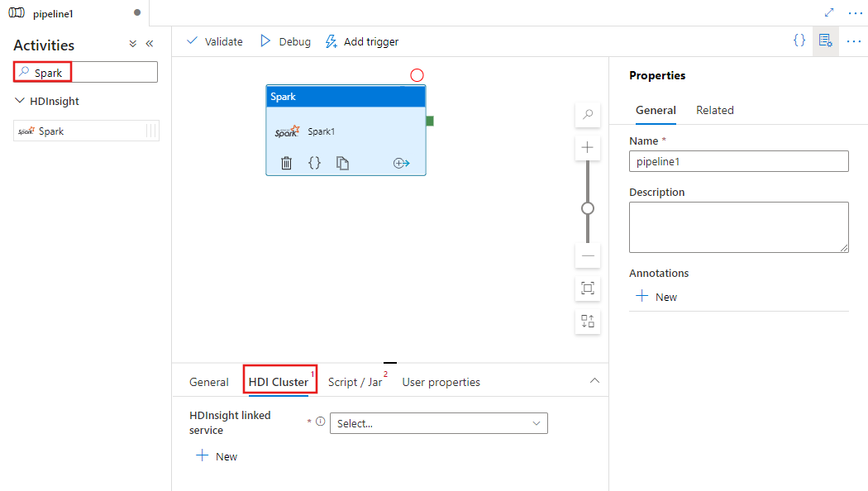Open the HDInsight linked service Select dropdown

coord(438,422)
